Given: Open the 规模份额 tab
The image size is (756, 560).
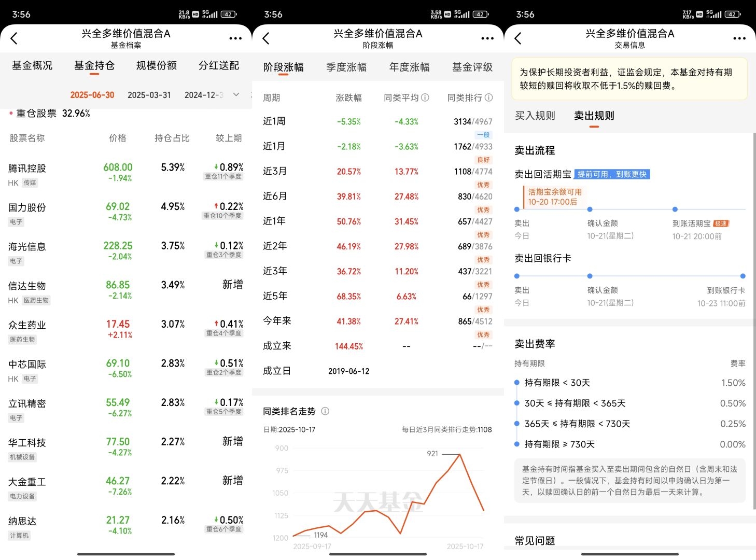Looking at the screenshot, I should point(157,65).
